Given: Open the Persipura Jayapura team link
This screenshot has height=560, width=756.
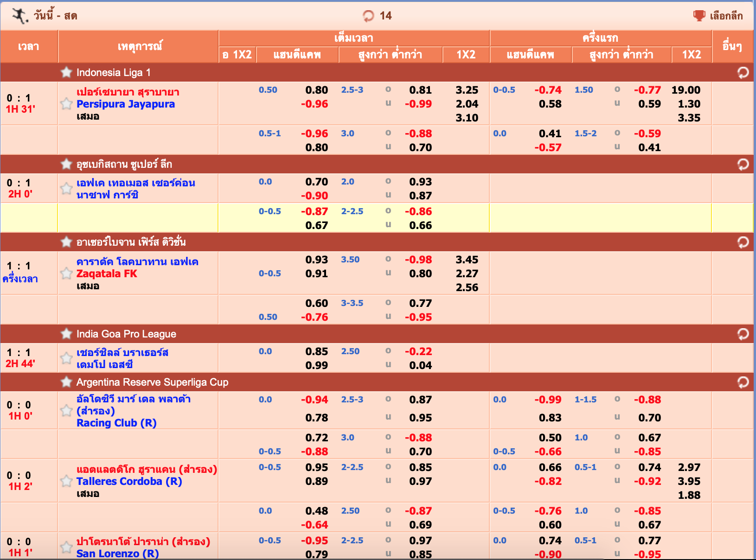Looking at the screenshot, I should 125,104.
